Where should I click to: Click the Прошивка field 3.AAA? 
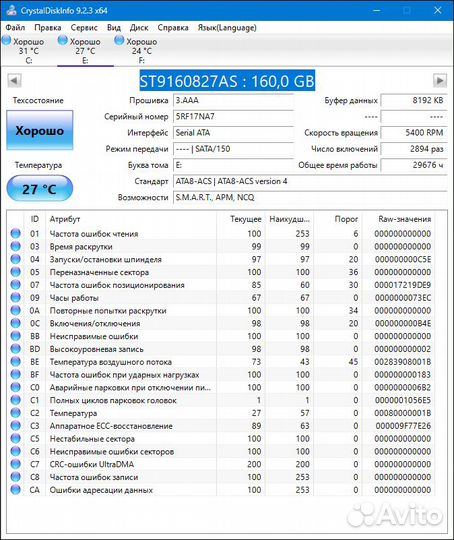click(x=233, y=100)
